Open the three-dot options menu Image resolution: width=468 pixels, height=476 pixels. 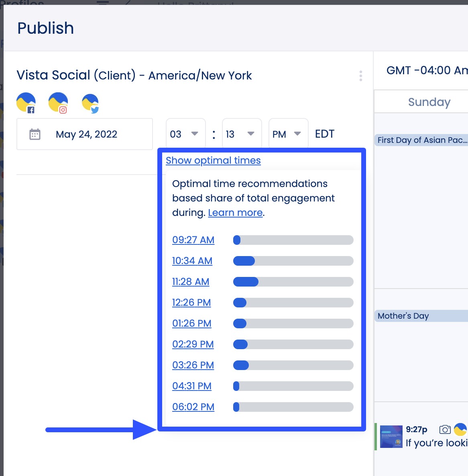click(x=361, y=76)
